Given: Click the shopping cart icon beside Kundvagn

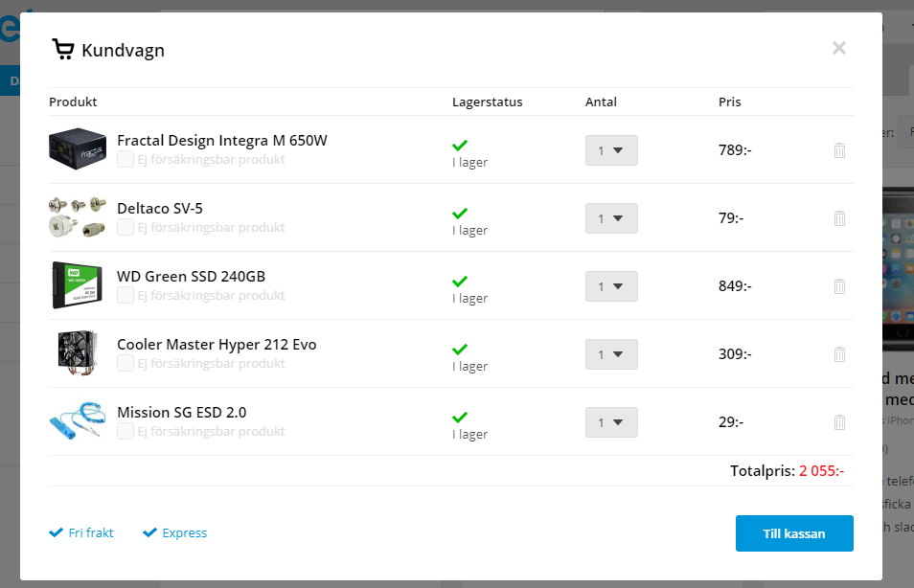Looking at the screenshot, I should coord(63,50).
